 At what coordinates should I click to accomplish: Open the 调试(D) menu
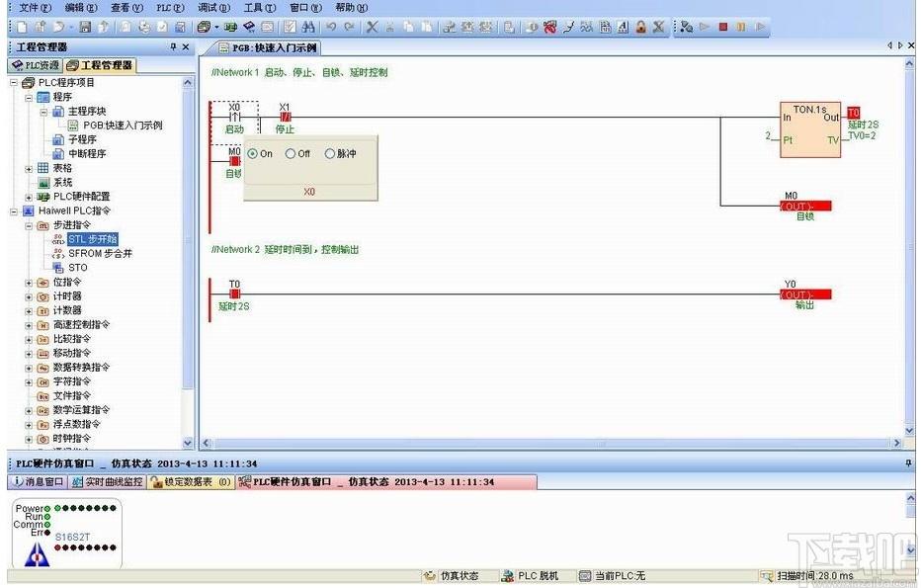213,8
